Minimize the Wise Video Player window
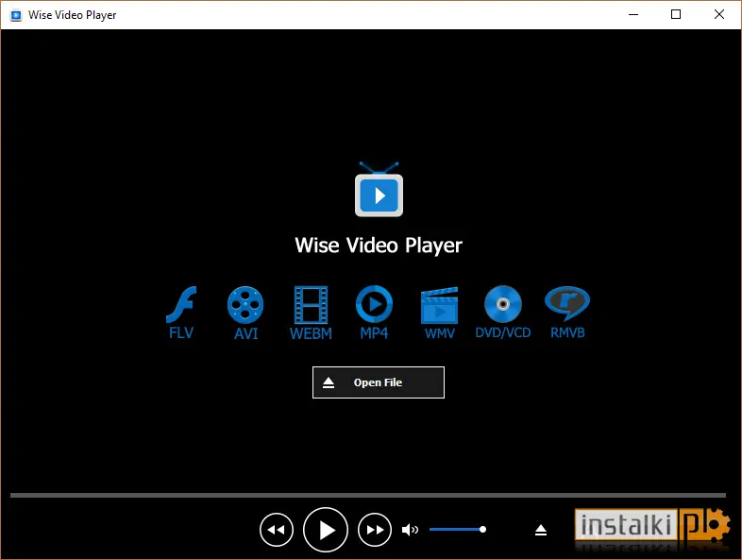Viewport: 742px width, 560px height. pos(633,15)
